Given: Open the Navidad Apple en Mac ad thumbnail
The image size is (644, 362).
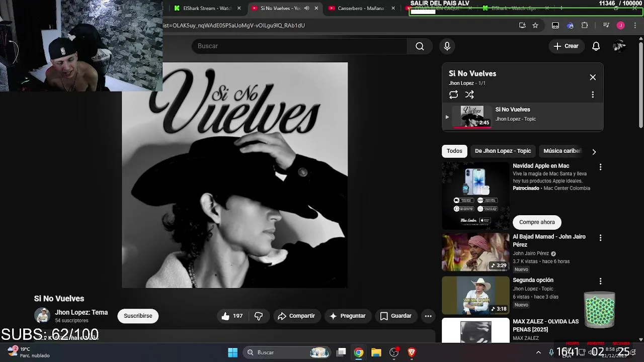Looking at the screenshot, I should 475,196.
